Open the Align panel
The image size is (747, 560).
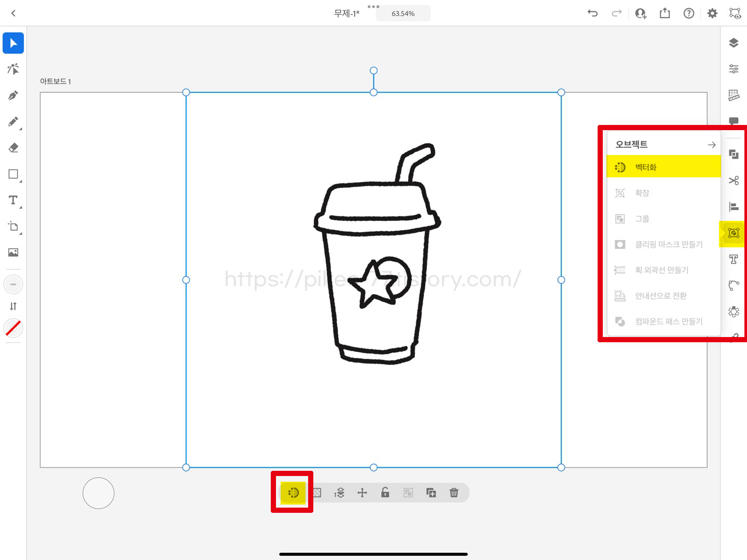click(x=734, y=207)
